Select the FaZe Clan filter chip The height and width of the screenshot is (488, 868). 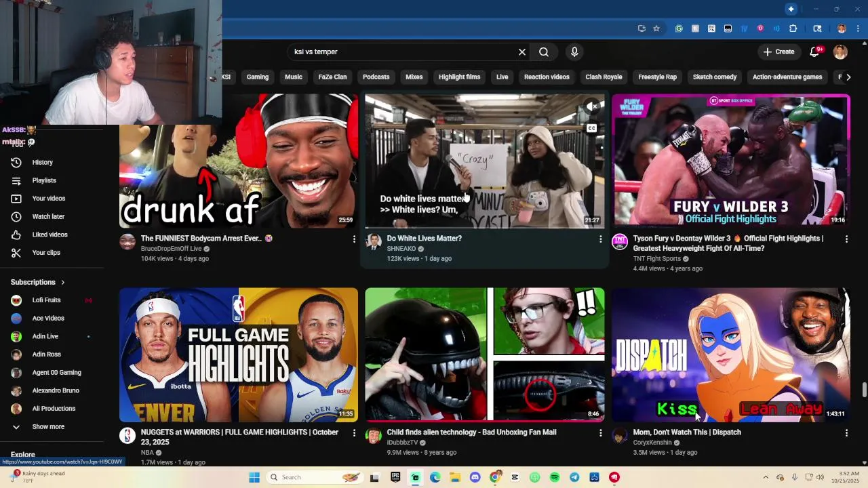click(x=332, y=77)
